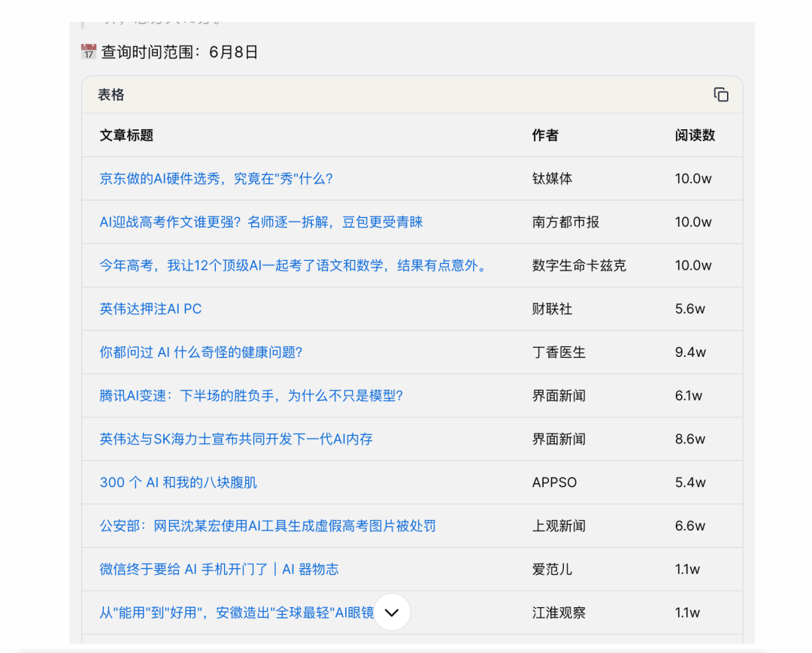Click read count 10.0w in 南方都市报 row
This screenshot has height=653, width=812.
693,222
